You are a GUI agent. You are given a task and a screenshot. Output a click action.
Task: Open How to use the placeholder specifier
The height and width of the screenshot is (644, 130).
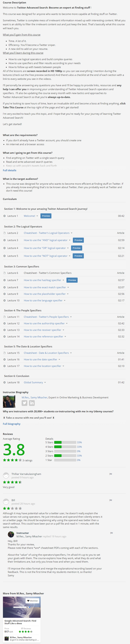(45, 294)
